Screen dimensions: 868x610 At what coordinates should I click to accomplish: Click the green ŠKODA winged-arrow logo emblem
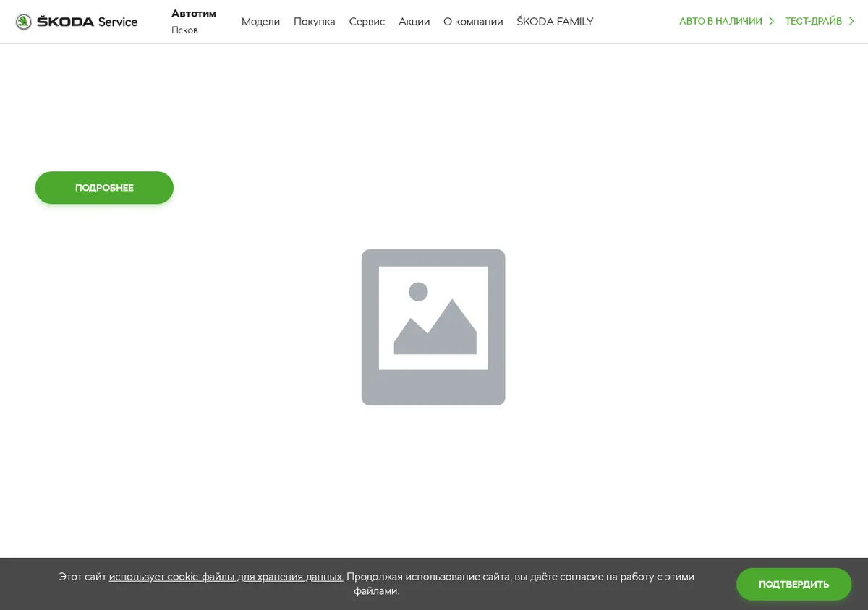coord(24,22)
